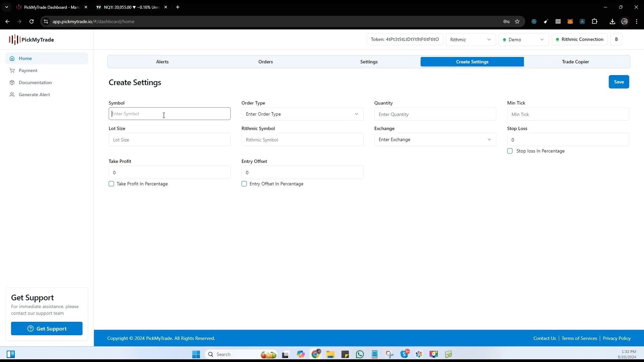Toggle the Stop loss In Percentage checkbox

tap(510, 151)
